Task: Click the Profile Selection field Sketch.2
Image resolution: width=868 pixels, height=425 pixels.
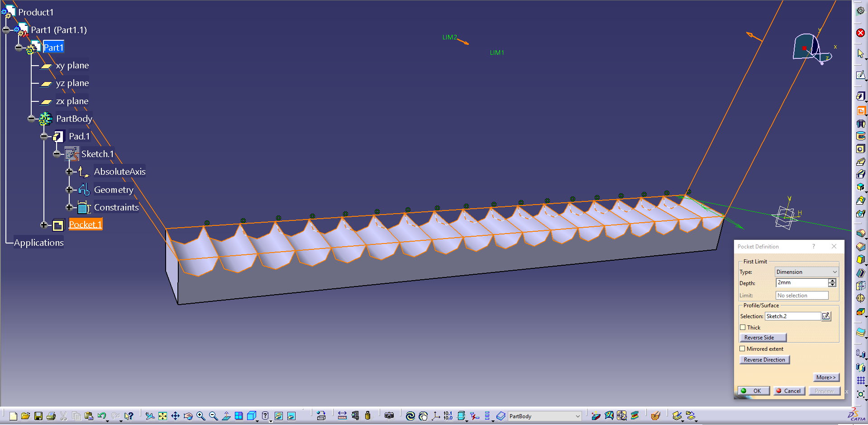Action: (793, 316)
